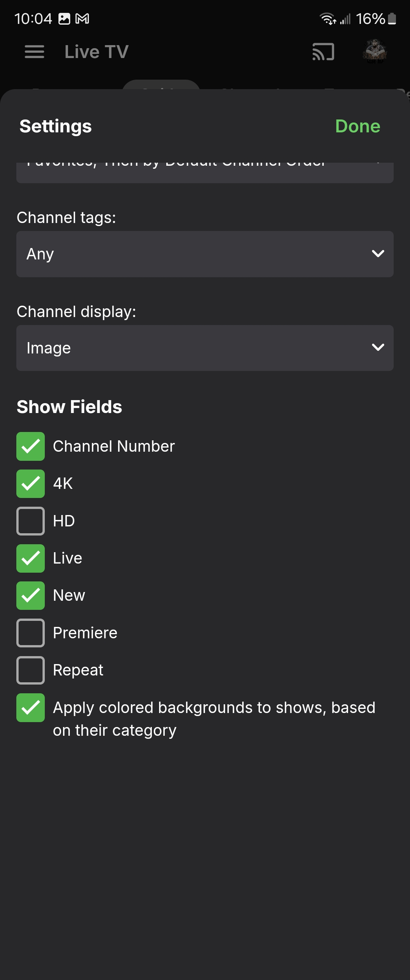Tap the Cast to device icon

323,52
